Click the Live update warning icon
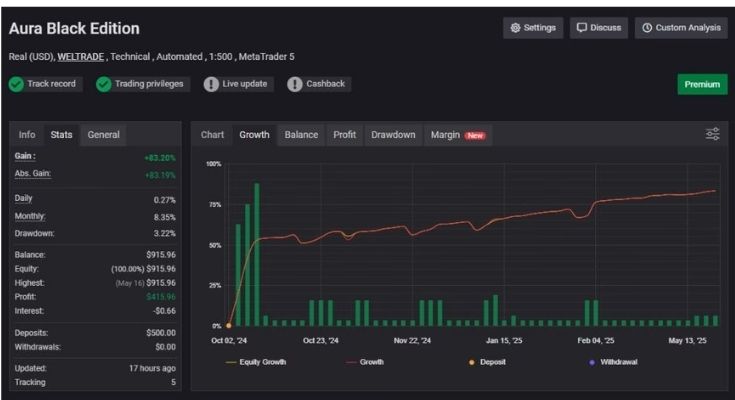The height and width of the screenshot is (400, 735). point(211,84)
